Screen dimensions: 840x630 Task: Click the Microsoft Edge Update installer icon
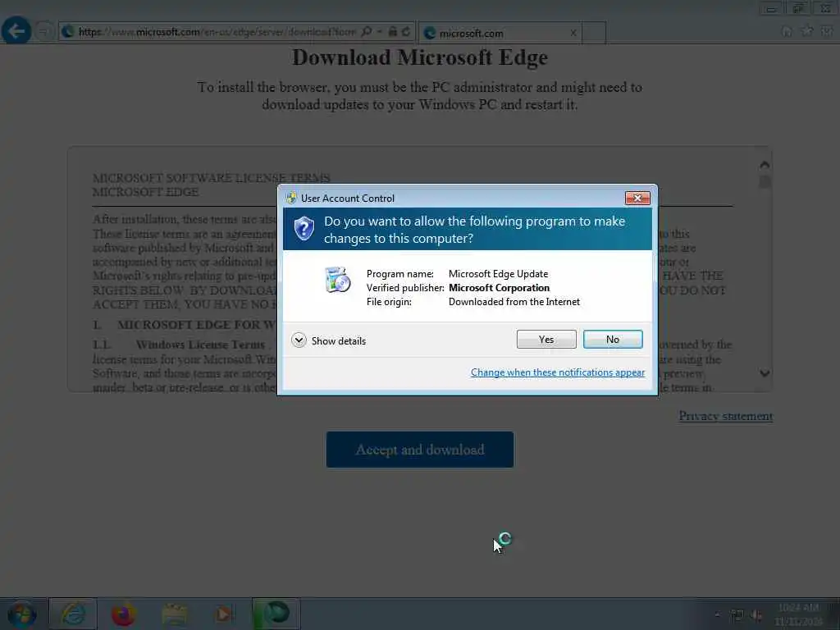(337, 279)
